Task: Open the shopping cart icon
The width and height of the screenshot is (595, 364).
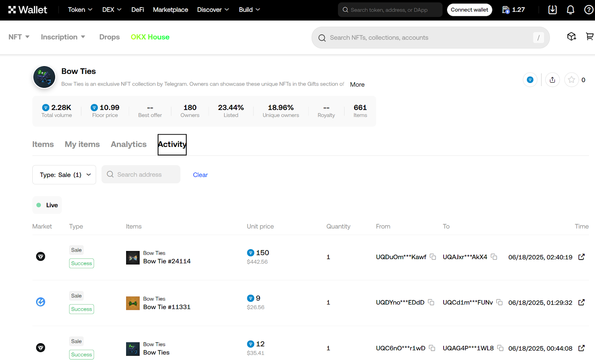Action: coord(590,36)
